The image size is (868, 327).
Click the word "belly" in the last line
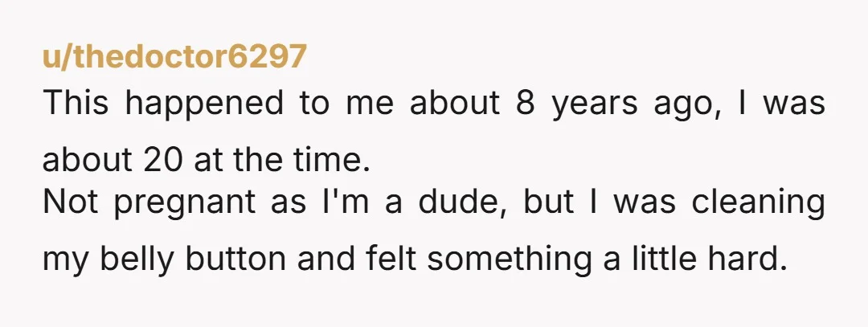pos(136,260)
